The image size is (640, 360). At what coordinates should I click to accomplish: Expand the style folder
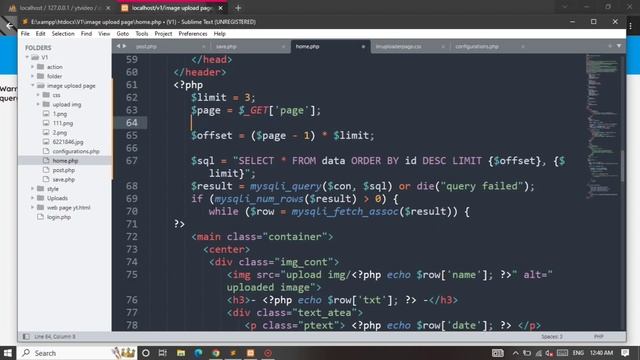[x=33, y=189]
